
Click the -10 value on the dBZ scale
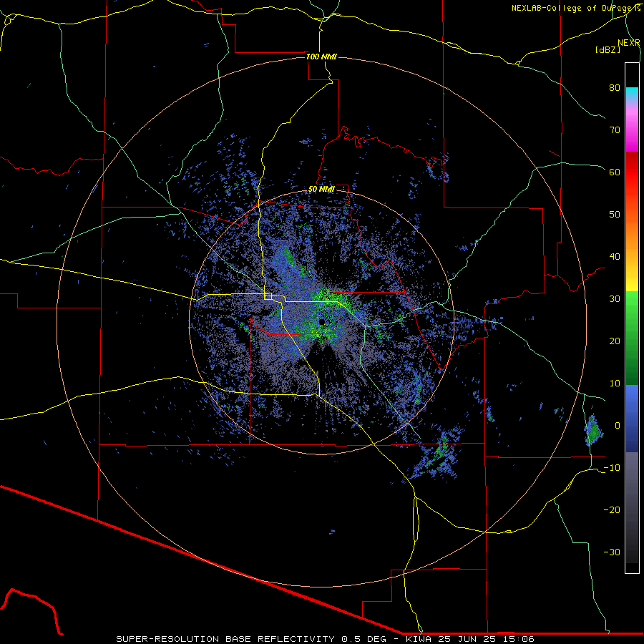pyautogui.click(x=612, y=468)
